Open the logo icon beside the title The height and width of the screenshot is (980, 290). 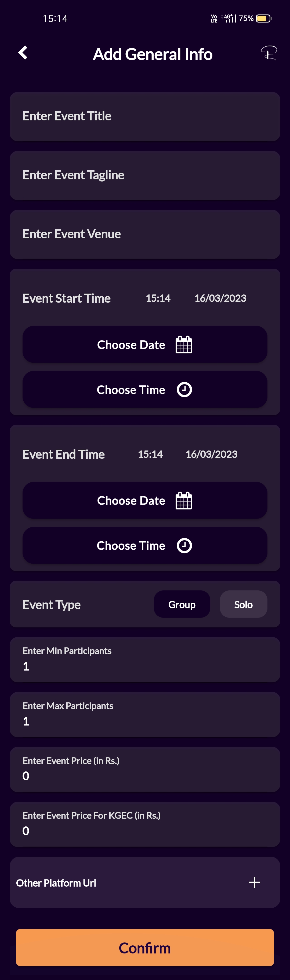click(269, 53)
